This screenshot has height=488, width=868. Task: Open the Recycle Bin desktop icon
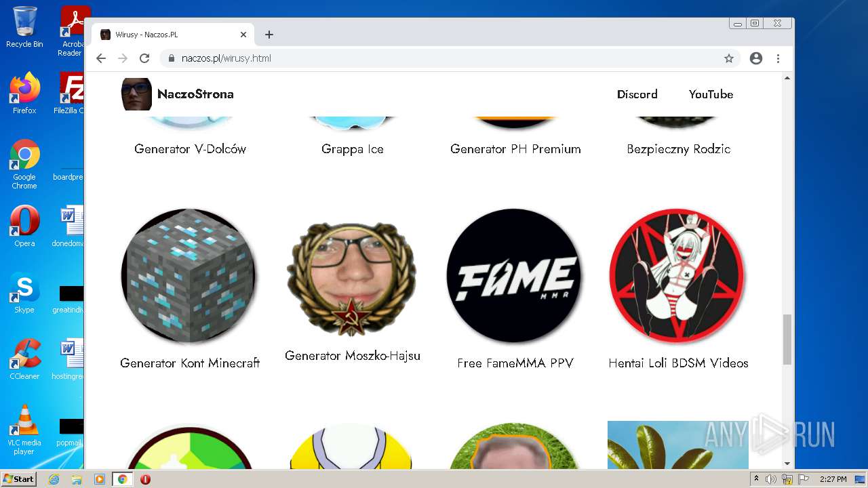(24, 27)
